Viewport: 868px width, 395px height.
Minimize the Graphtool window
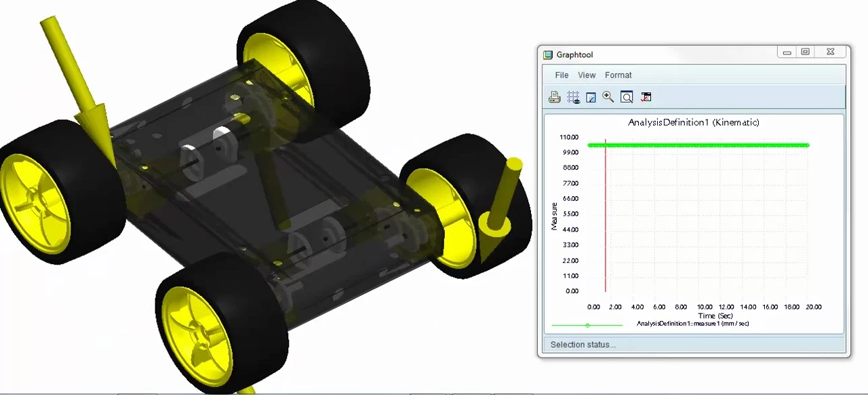[787, 52]
